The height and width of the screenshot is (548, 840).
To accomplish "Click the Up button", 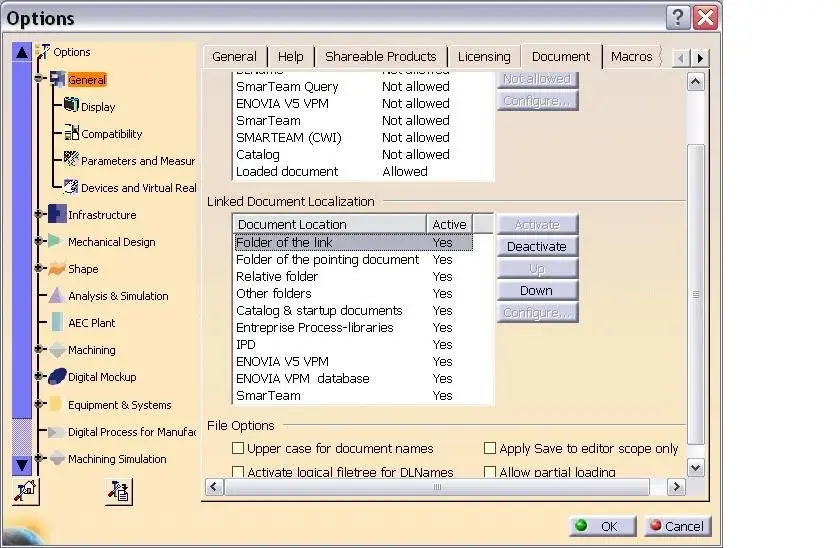I will (x=537, y=268).
